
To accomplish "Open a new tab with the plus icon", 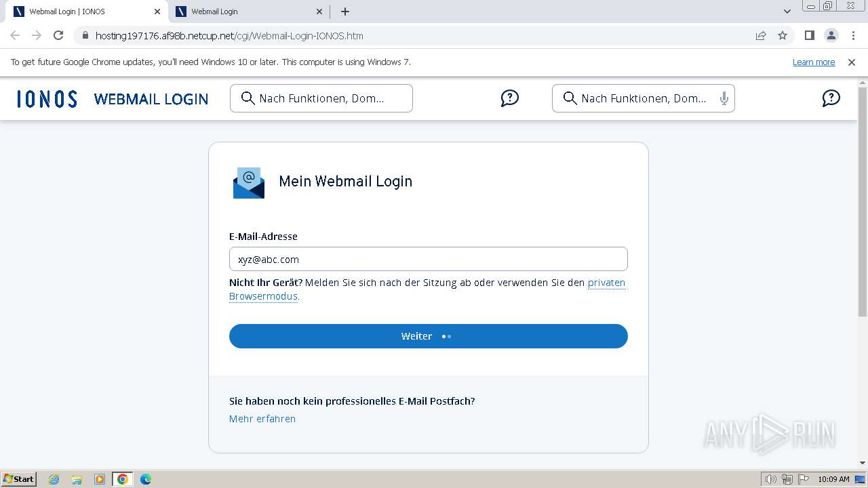I will click(x=345, y=12).
